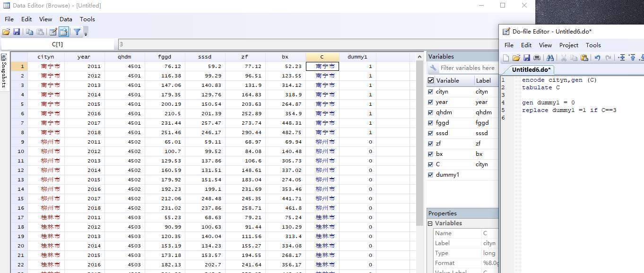
Task: Click the cell value field showing 3
Action: click(307, 44)
